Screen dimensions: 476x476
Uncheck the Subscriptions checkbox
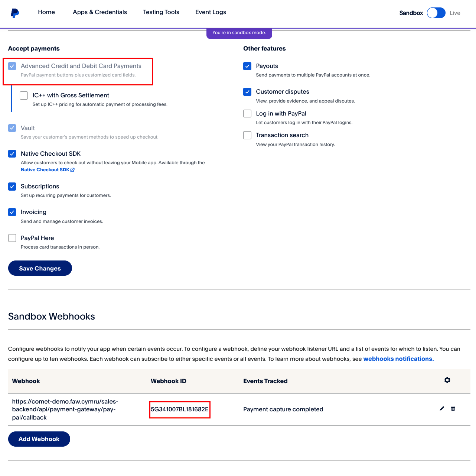click(x=12, y=187)
